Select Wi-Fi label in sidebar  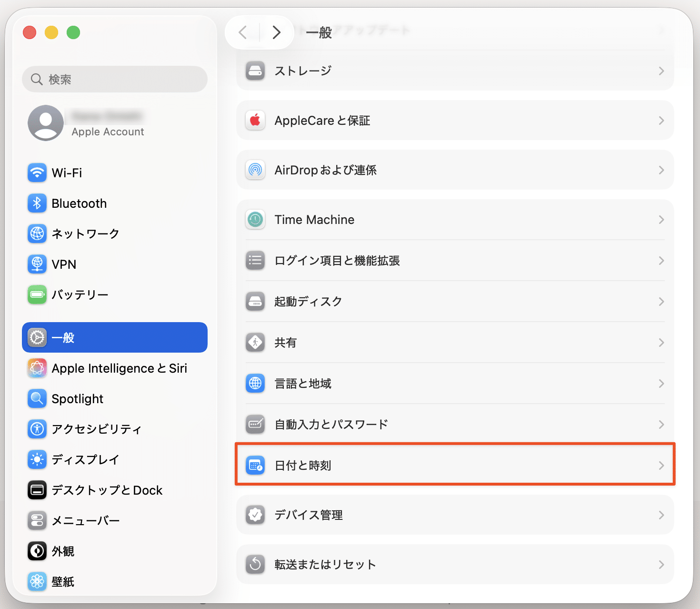67,173
